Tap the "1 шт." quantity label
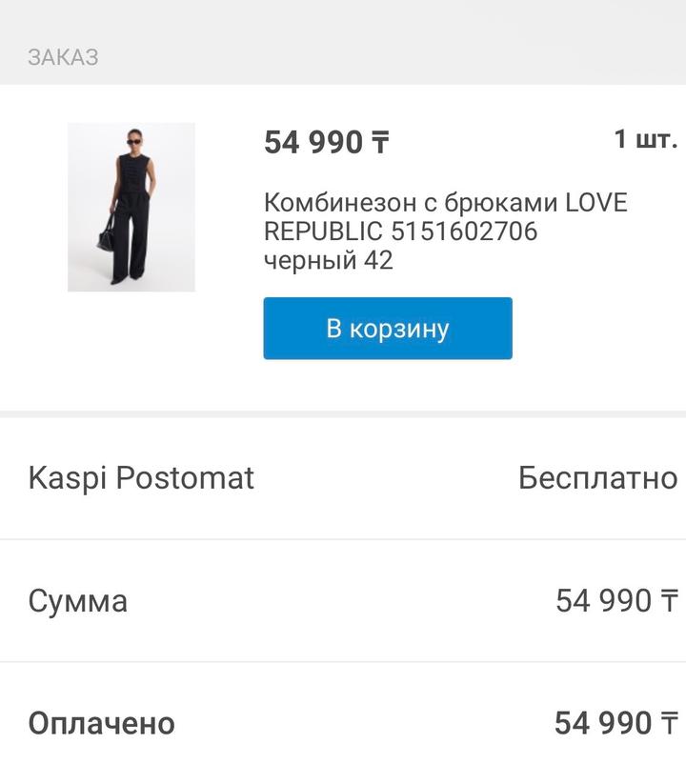Viewport: 686px width, 784px height. 645,140
